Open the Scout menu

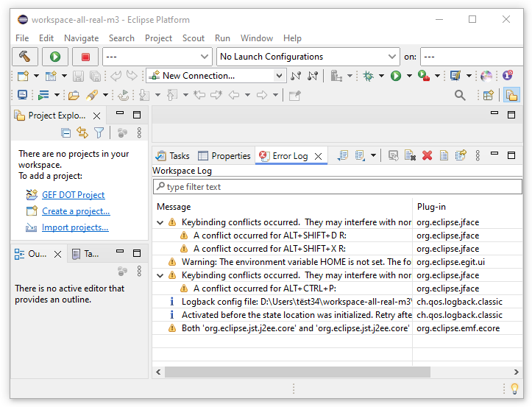194,38
